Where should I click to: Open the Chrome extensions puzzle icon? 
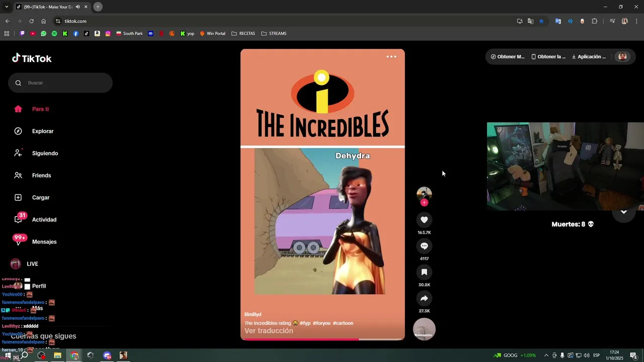click(595, 21)
